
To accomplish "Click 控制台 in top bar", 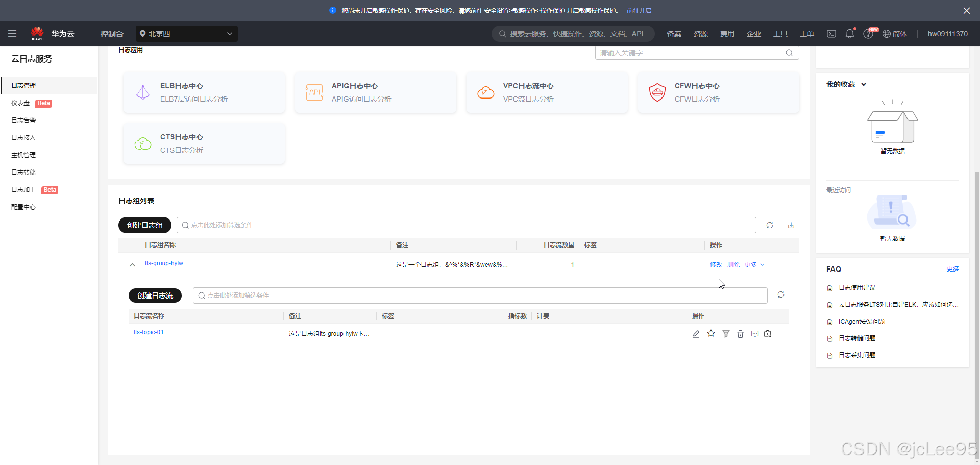I will [112, 34].
